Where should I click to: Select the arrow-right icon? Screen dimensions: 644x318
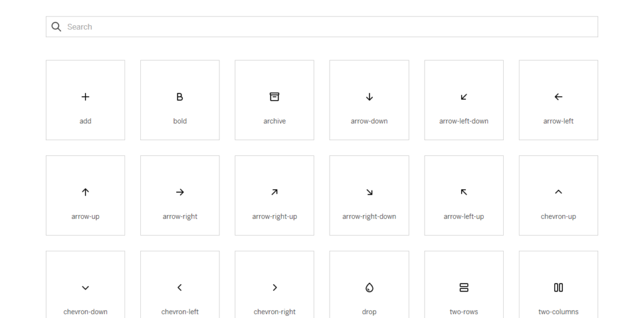tap(180, 192)
